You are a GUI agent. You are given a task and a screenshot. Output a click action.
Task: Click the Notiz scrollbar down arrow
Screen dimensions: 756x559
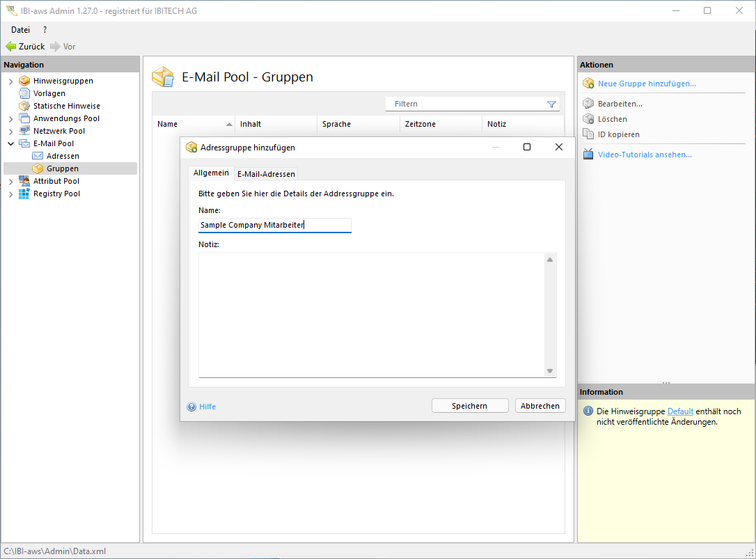click(x=549, y=371)
